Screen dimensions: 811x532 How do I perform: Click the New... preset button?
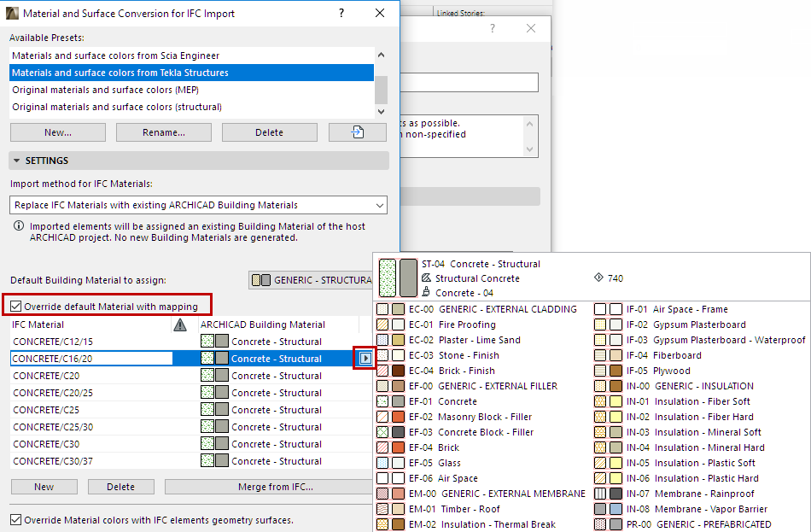click(58, 132)
